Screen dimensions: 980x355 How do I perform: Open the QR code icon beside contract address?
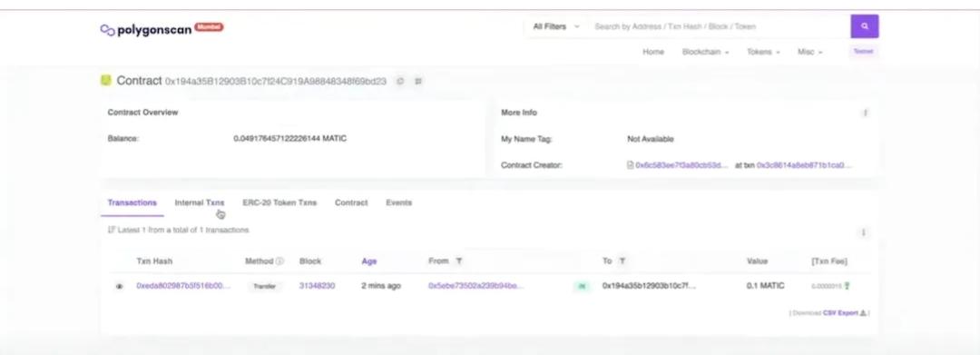pos(418,81)
